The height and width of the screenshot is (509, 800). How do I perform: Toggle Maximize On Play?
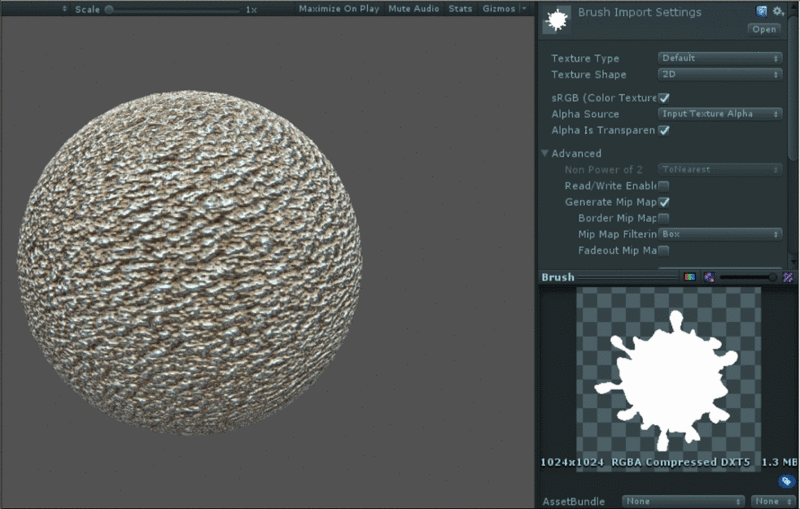[339, 9]
